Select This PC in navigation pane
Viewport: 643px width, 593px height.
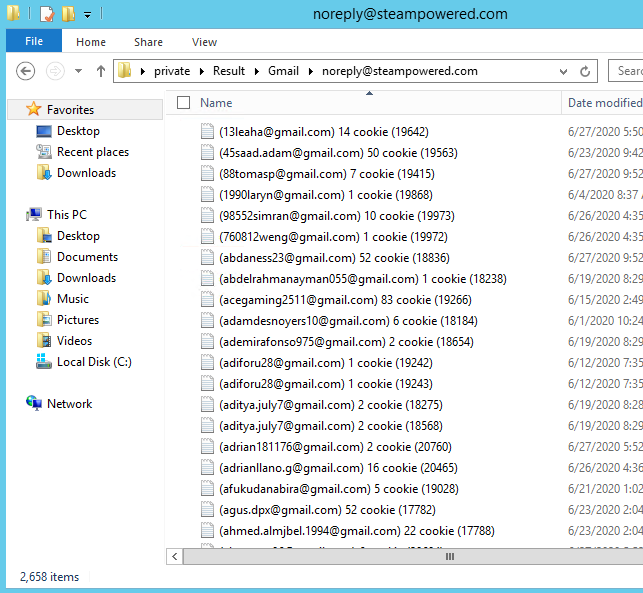coord(67,215)
